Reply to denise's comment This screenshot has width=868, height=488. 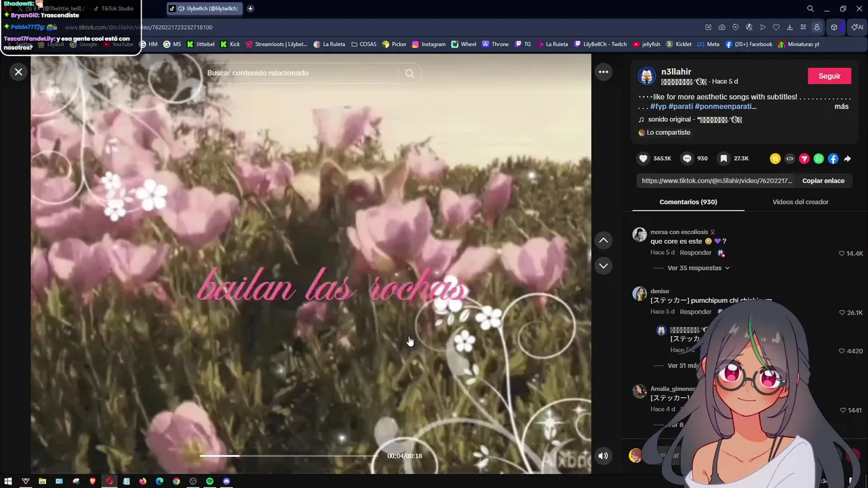pos(695,312)
